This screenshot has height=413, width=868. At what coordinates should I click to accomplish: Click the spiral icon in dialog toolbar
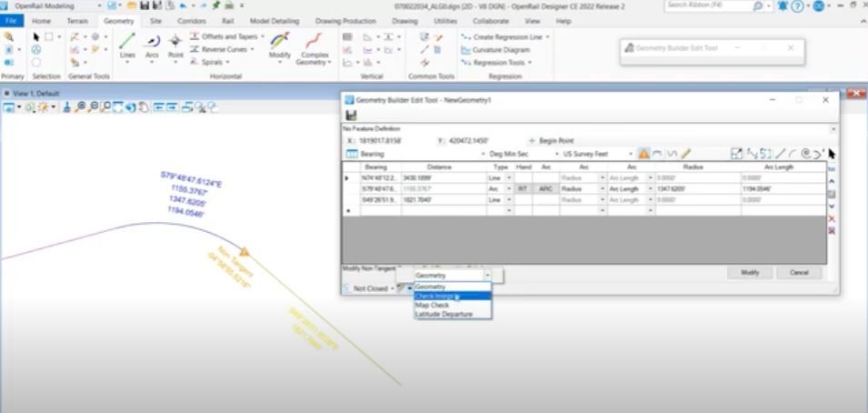(x=806, y=154)
